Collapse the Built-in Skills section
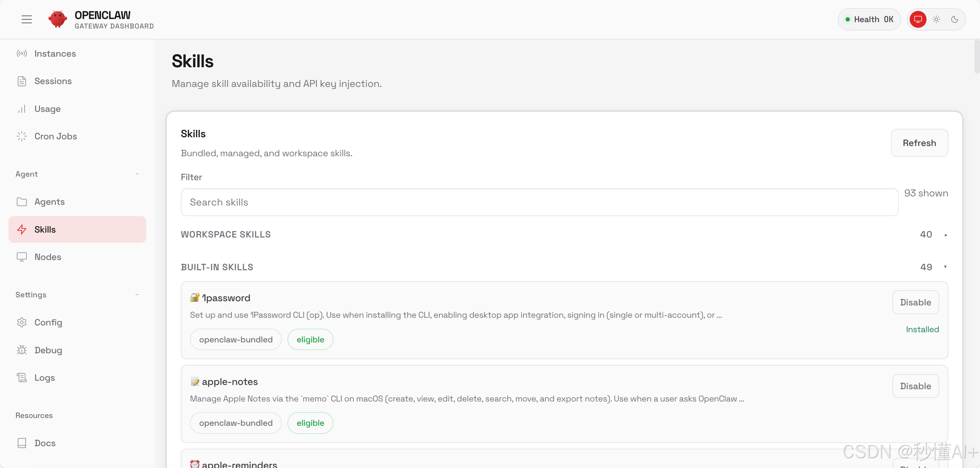 946,267
